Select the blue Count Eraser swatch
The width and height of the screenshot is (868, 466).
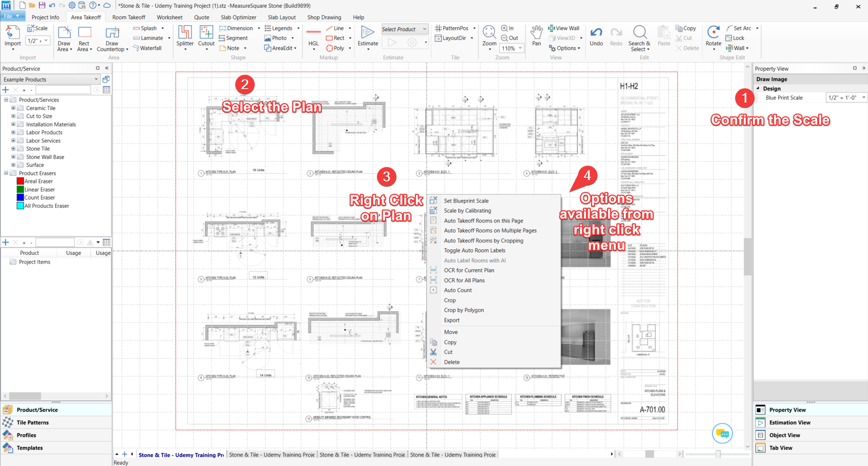pos(20,198)
